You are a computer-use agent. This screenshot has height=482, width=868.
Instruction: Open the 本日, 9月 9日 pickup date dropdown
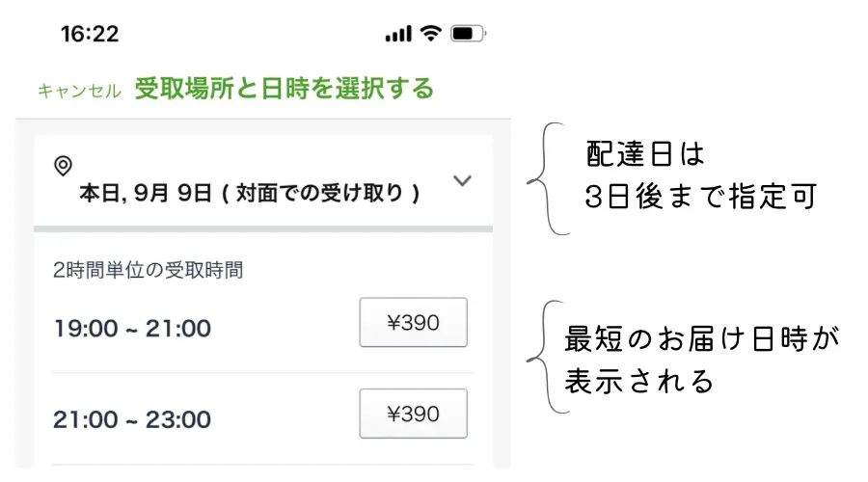point(263,181)
